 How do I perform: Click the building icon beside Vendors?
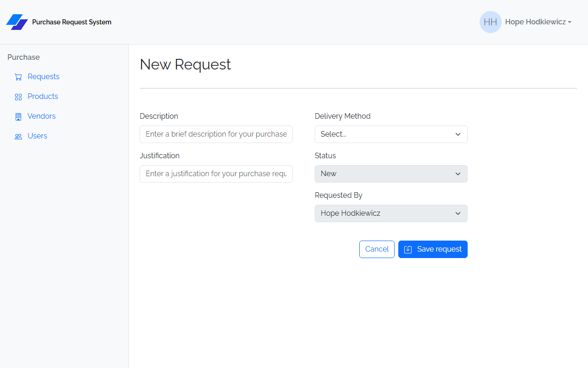click(x=18, y=117)
